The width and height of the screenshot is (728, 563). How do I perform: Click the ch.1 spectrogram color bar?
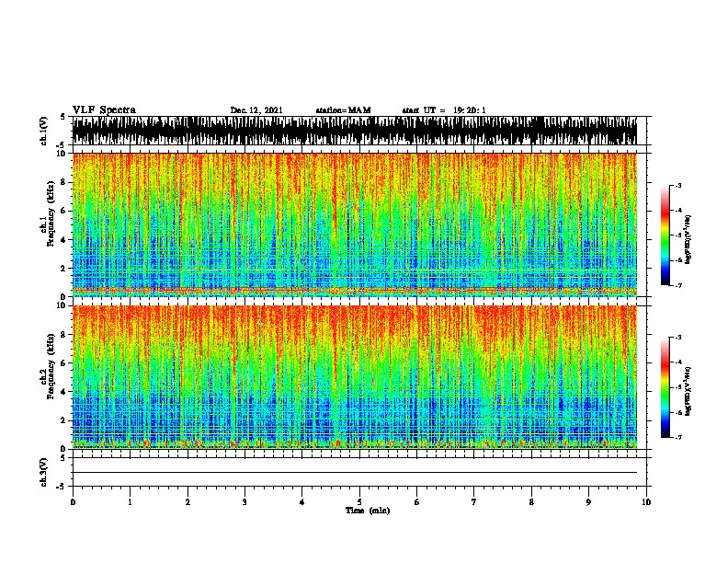665,236
